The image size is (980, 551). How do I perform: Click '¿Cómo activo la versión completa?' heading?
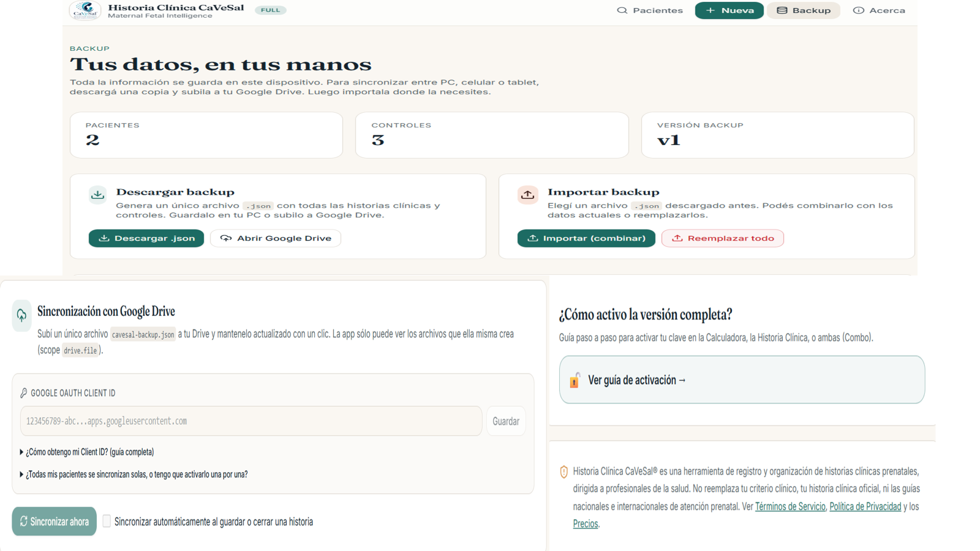pos(646,315)
